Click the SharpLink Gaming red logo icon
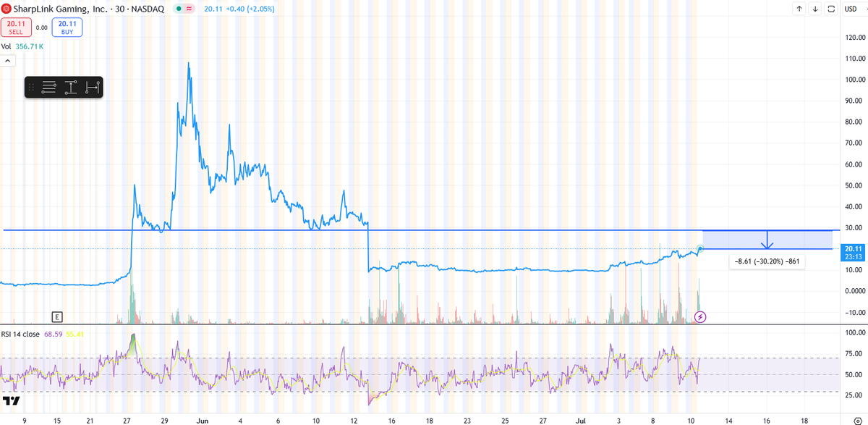 click(x=6, y=9)
